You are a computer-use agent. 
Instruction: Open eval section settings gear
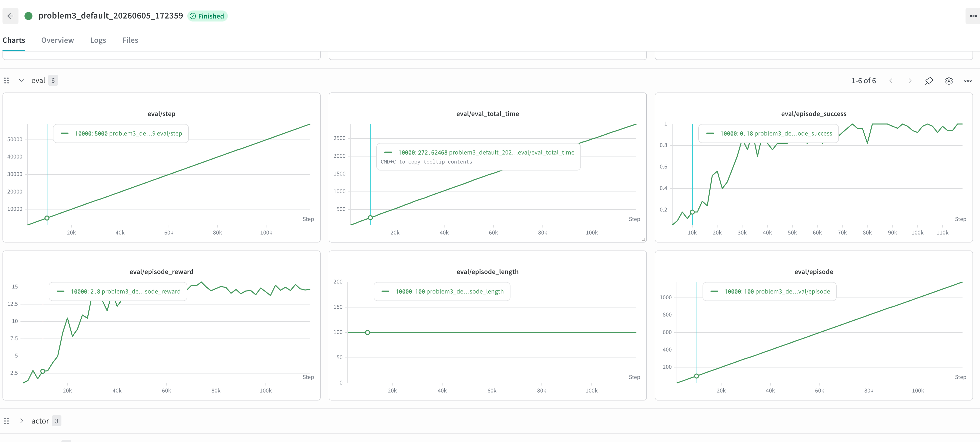click(949, 81)
